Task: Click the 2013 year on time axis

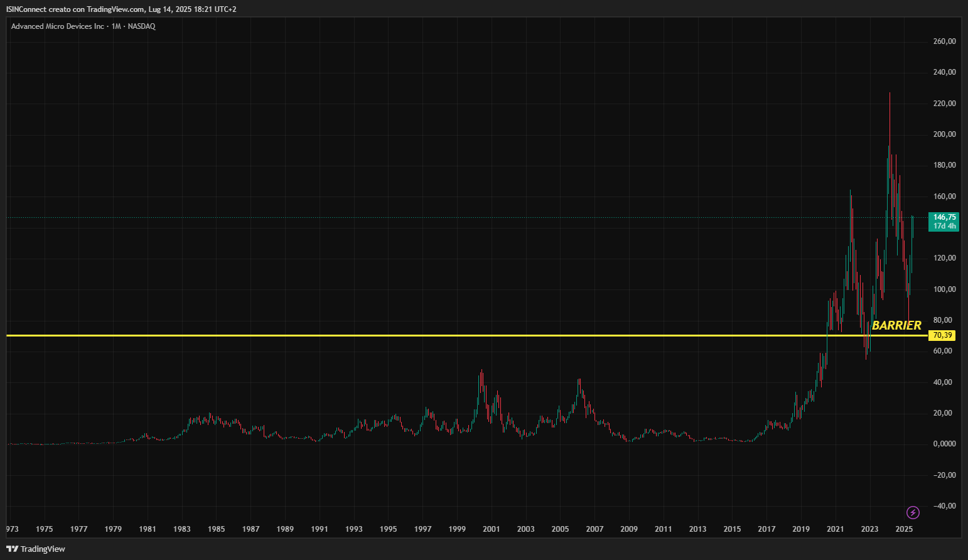Action: pyautogui.click(x=698, y=529)
